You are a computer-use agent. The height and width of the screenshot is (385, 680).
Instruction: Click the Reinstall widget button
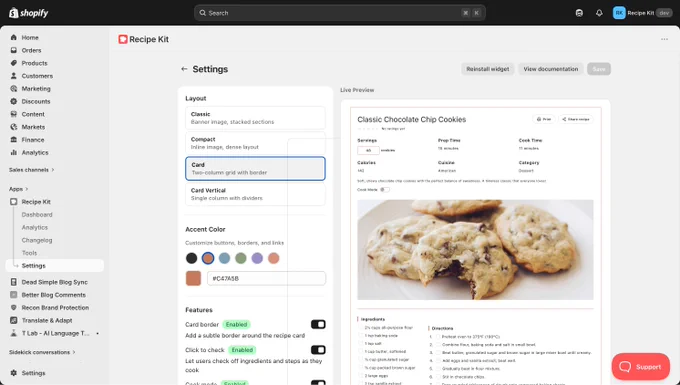click(487, 69)
